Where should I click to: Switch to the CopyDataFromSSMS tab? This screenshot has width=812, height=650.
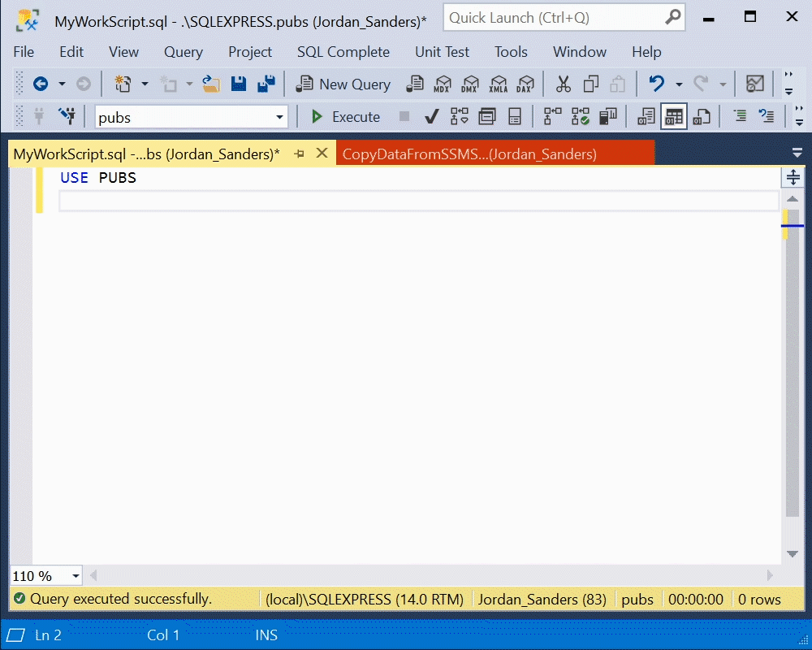click(x=495, y=154)
